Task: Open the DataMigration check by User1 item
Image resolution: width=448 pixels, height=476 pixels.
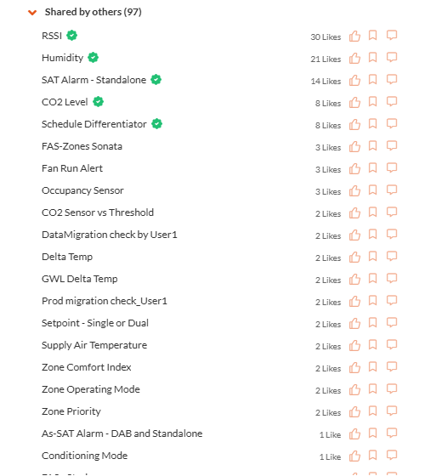Action: (110, 235)
